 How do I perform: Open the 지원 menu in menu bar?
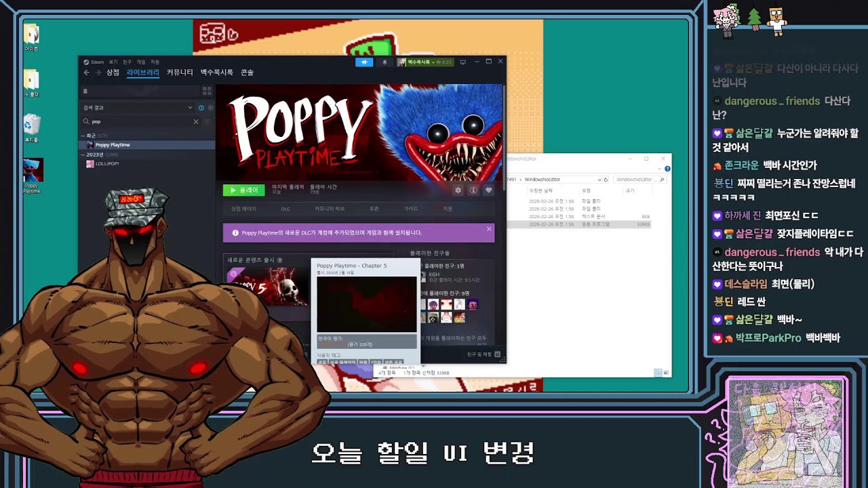[155, 62]
